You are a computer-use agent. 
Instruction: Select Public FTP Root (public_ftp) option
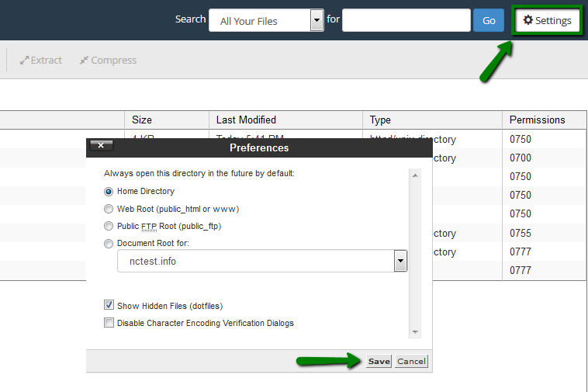point(109,226)
